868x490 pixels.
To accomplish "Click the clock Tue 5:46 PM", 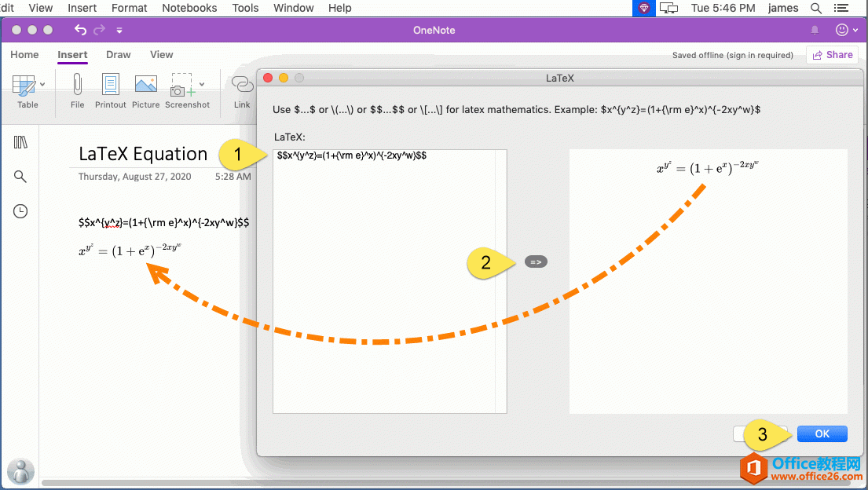I will coord(723,8).
